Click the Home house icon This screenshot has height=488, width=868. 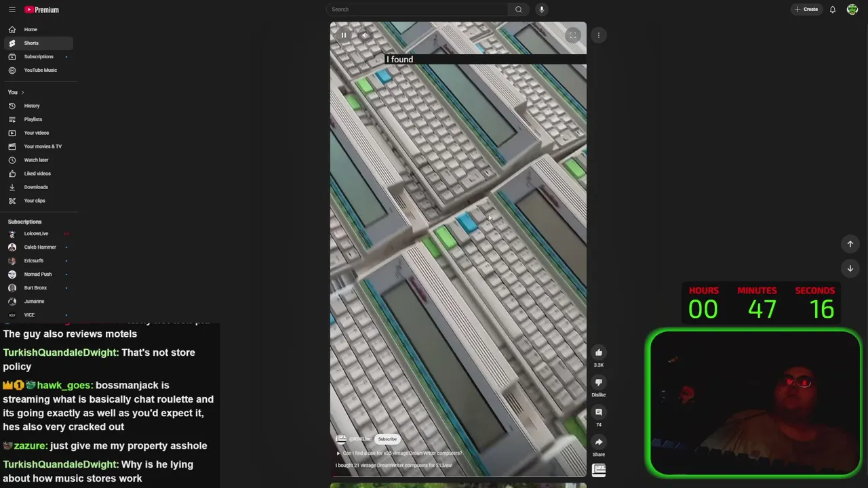pyautogui.click(x=12, y=30)
